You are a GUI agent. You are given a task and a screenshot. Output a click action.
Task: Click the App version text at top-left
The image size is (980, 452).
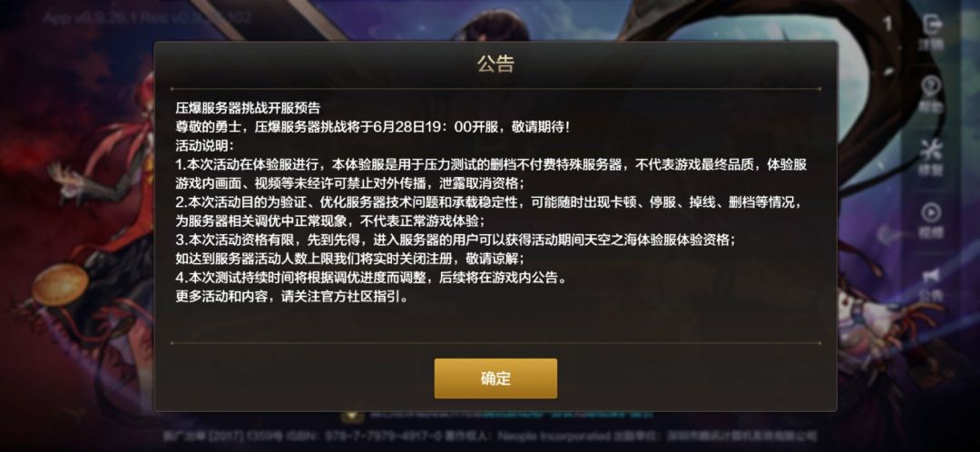[147, 17]
